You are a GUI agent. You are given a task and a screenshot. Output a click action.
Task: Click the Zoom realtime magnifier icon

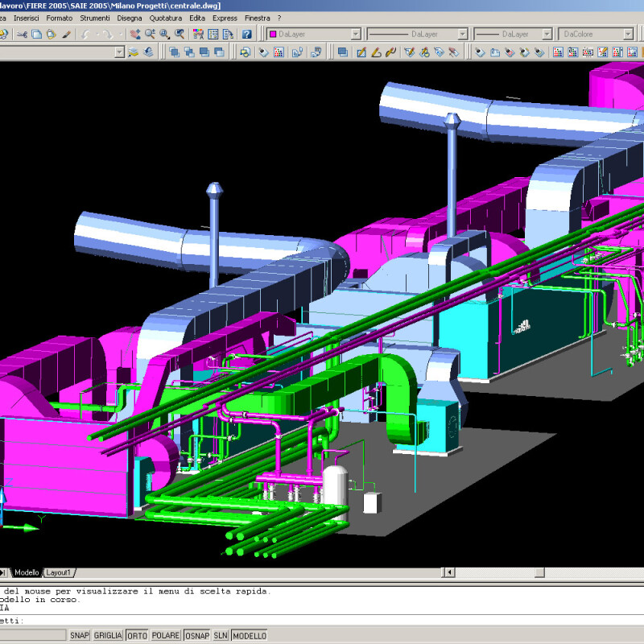(150, 34)
